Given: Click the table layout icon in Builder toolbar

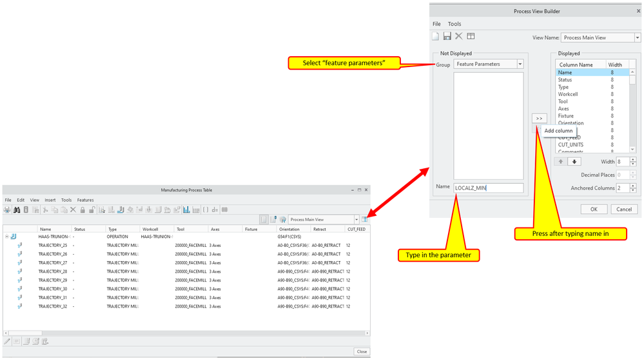Looking at the screenshot, I should click(471, 36).
